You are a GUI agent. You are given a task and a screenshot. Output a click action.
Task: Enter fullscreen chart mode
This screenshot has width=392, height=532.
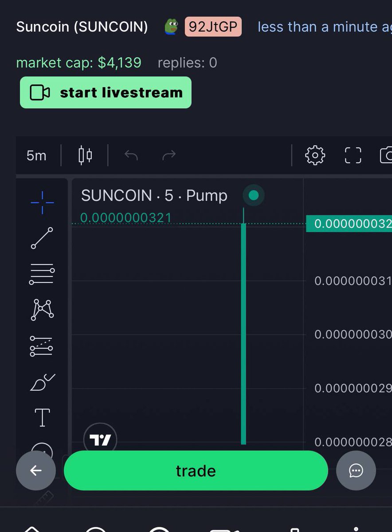tap(353, 156)
